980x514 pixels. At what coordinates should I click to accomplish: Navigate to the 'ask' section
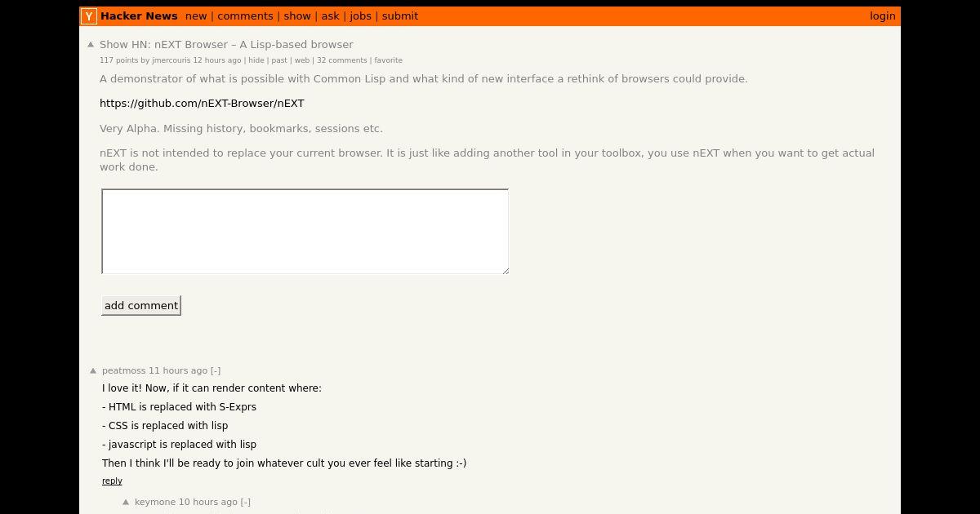pos(331,16)
